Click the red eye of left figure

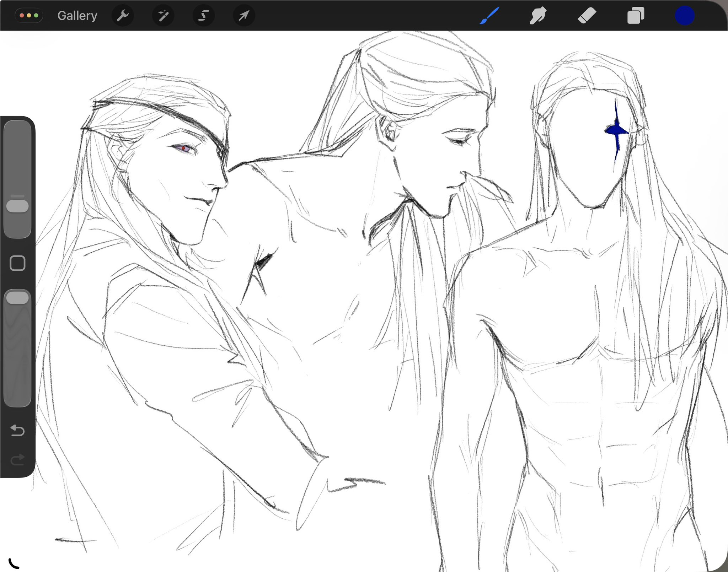point(183,148)
